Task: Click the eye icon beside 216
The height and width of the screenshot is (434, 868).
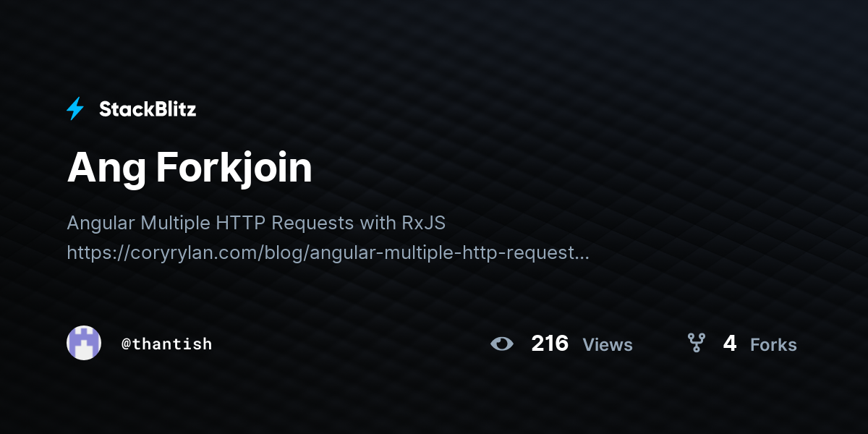Action: 502,344
